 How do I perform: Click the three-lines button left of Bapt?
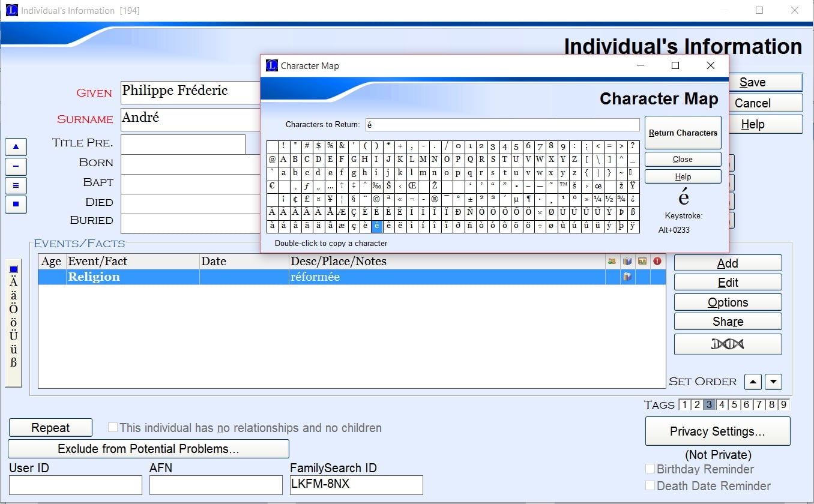16,185
